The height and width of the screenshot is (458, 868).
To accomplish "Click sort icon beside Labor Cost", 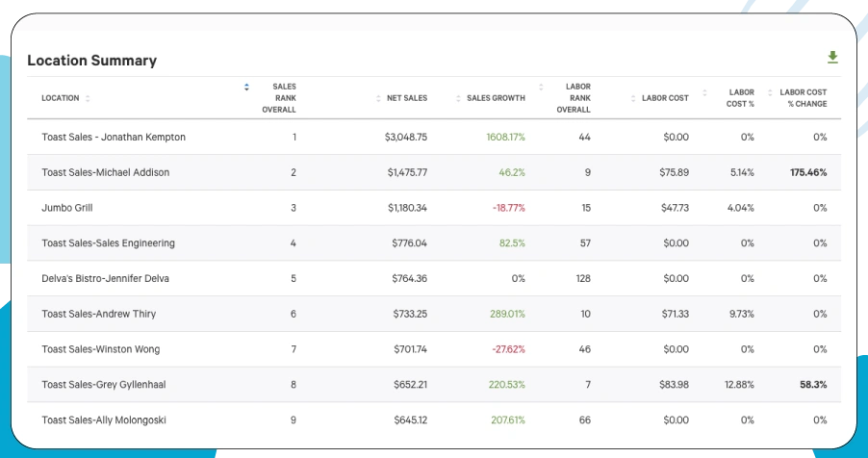I will tap(632, 98).
